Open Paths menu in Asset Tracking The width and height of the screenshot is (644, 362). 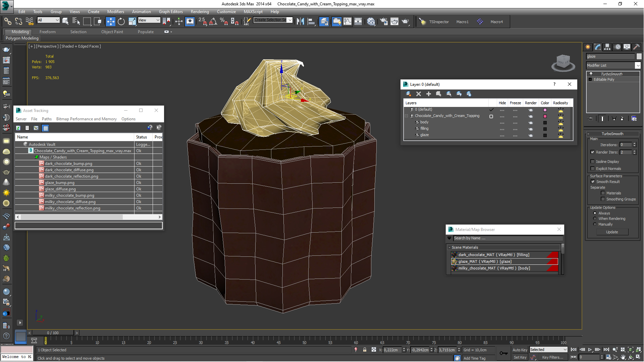pyautogui.click(x=47, y=119)
